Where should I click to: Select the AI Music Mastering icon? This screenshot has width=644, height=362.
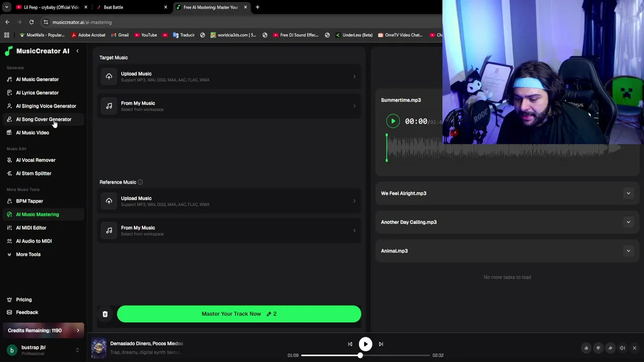point(9,214)
